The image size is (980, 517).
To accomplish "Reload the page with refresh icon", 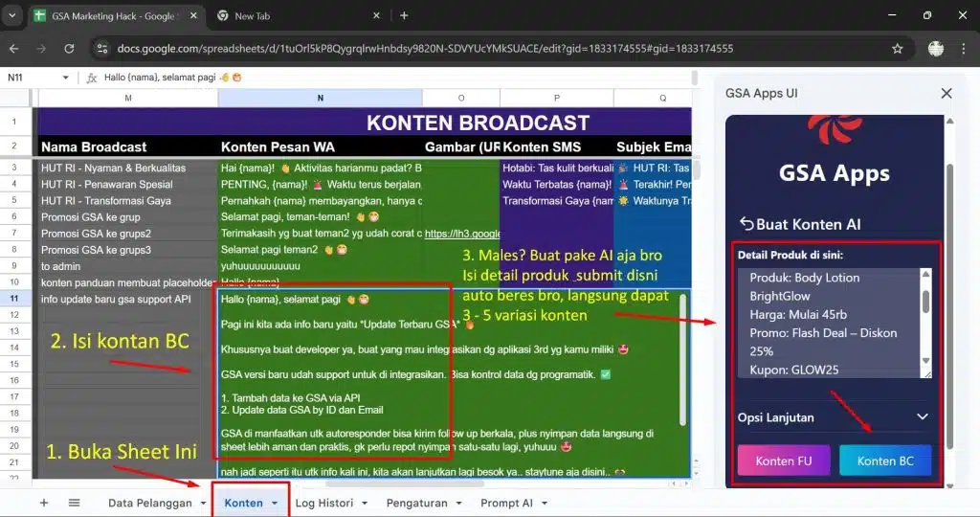I will (69, 49).
